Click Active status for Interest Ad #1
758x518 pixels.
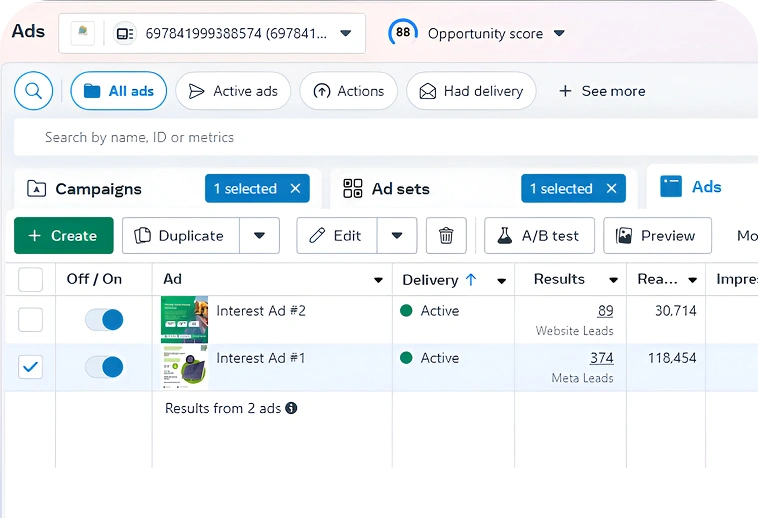430,358
